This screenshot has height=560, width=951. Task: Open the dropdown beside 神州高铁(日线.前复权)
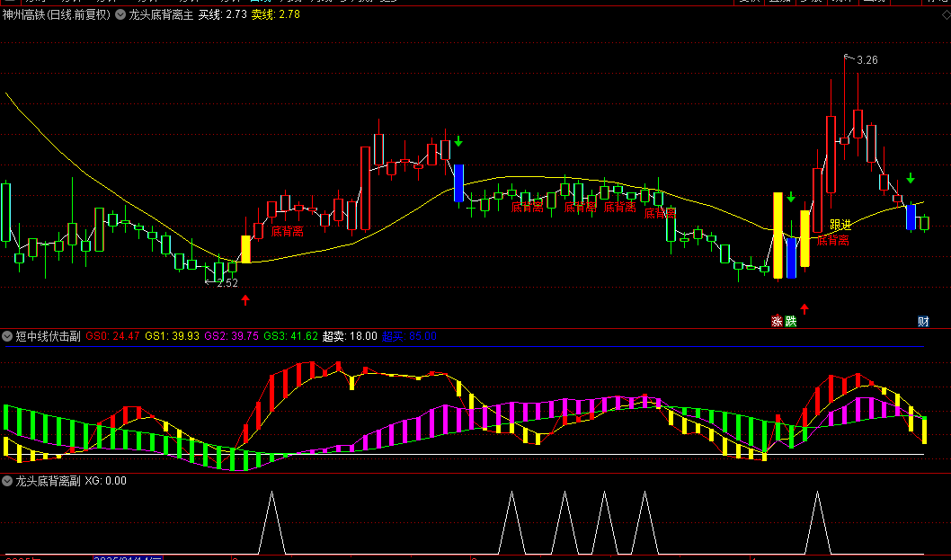120,14
